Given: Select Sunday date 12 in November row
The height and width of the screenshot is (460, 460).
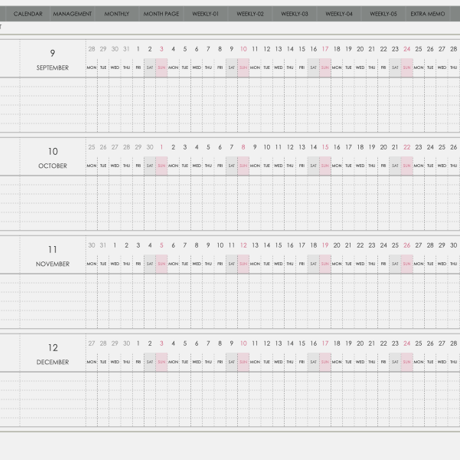Looking at the screenshot, I should [243, 245].
